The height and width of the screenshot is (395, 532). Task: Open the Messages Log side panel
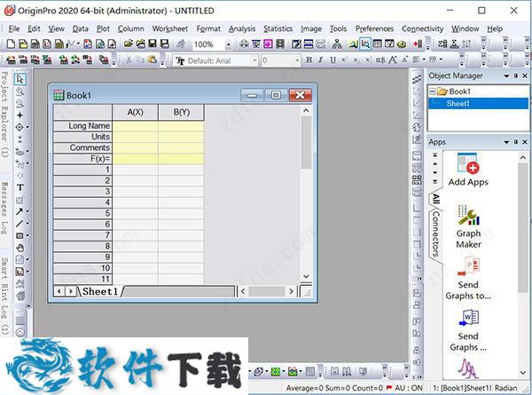[4, 208]
